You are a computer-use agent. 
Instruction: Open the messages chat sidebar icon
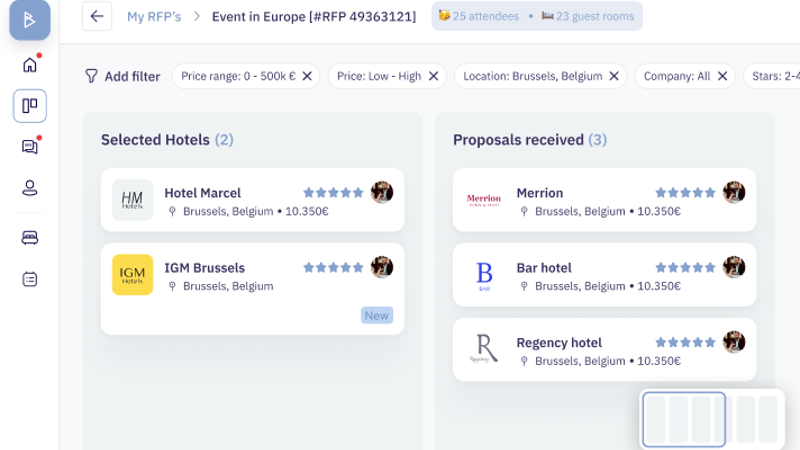(x=30, y=147)
